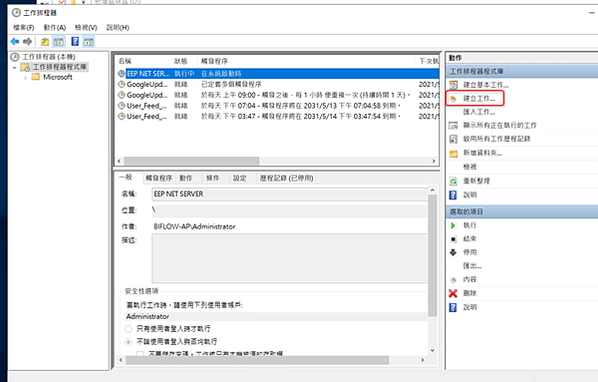Switch to the 觸發程序 tab
Screen dimensions: 598x382
point(159,178)
